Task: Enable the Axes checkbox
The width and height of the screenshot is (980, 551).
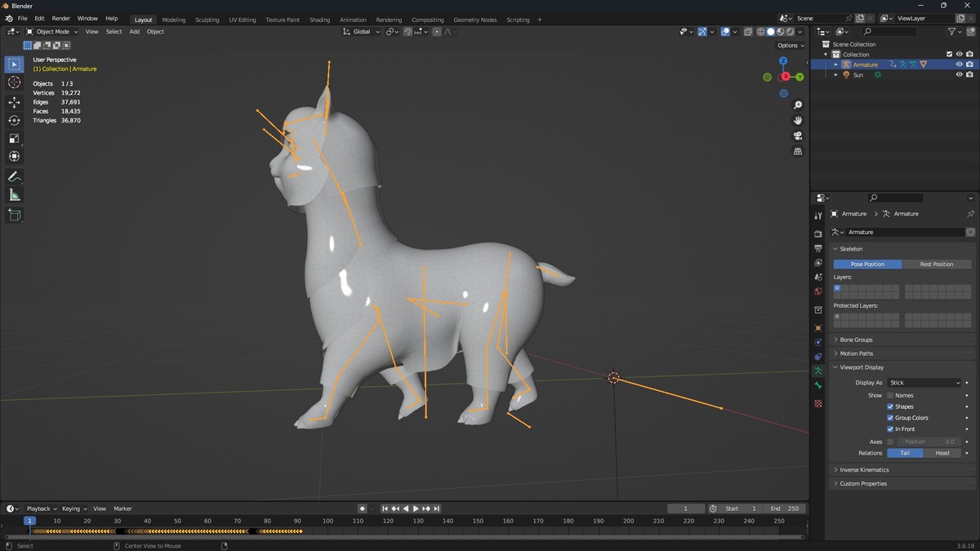Action: pyautogui.click(x=890, y=442)
